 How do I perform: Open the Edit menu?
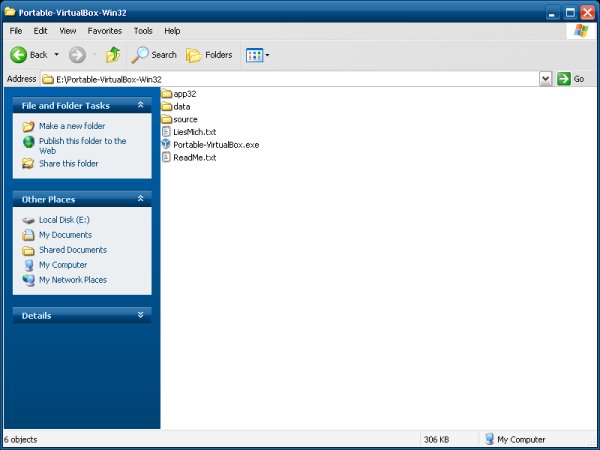(x=40, y=31)
